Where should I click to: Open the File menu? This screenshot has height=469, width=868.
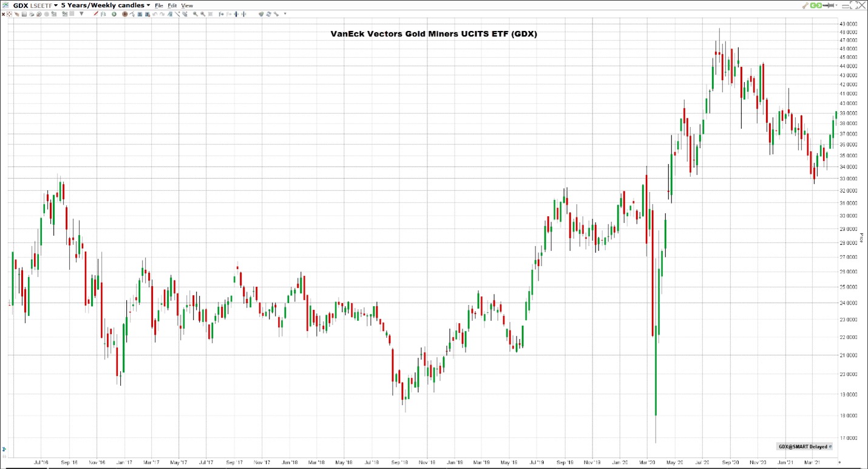click(159, 5)
